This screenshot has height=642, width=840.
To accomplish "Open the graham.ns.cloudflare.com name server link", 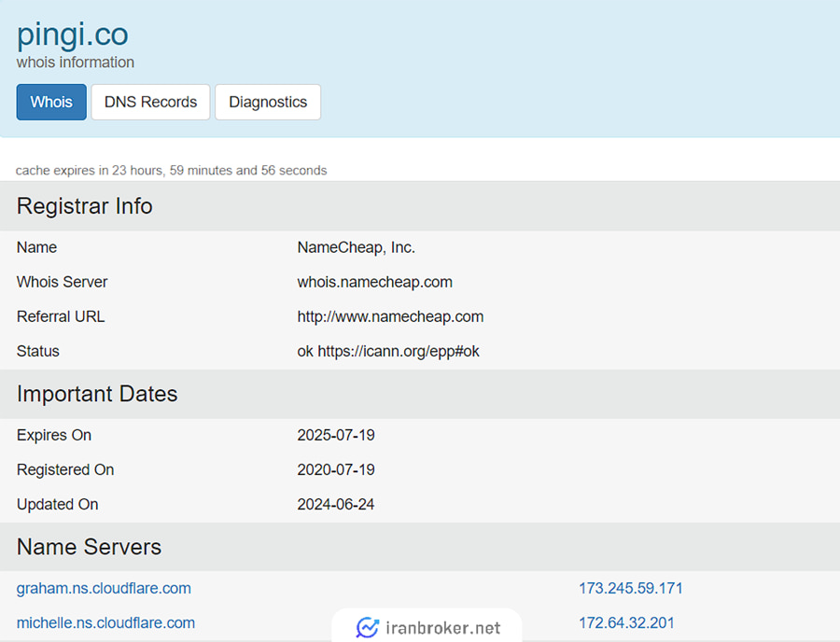I will click(x=104, y=588).
